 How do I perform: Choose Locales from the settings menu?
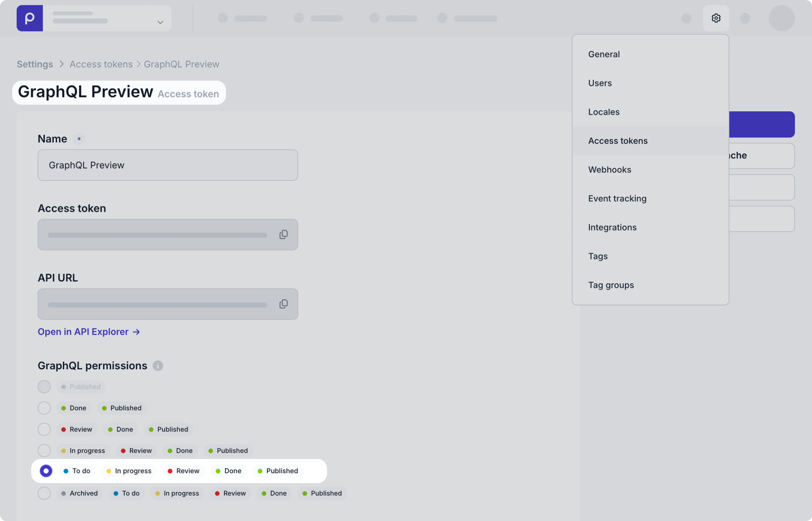tap(604, 112)
